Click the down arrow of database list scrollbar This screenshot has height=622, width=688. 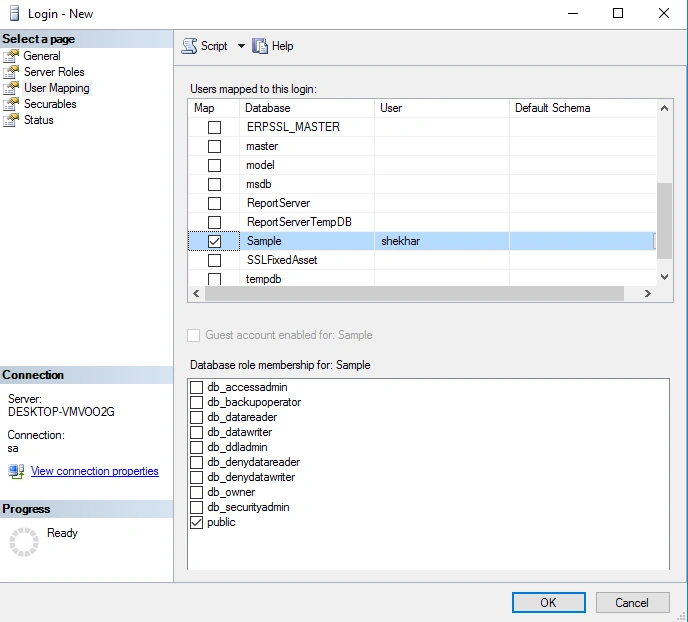point(664,277)
